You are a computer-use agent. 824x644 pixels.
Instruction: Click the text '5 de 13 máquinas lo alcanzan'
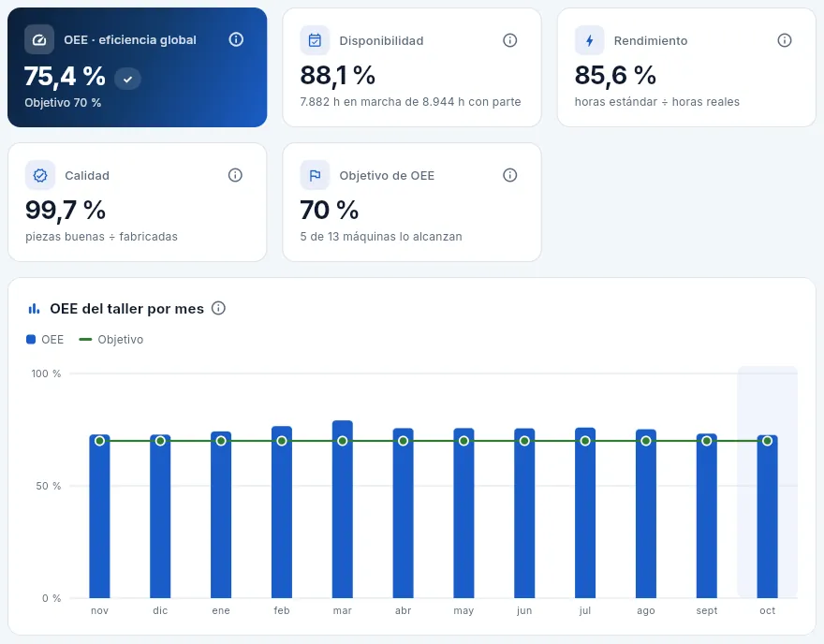coord(381,237)
